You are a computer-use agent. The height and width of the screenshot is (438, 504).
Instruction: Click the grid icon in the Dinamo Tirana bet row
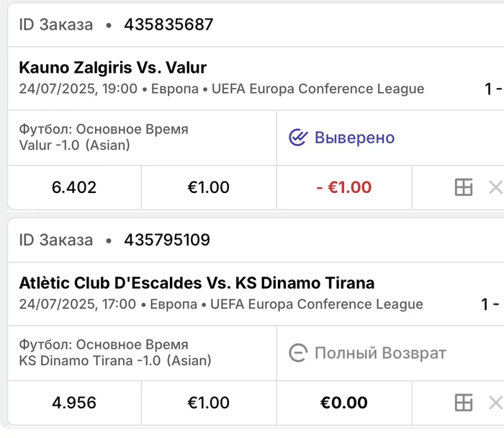pyautogui.click(x=464, y=403)
